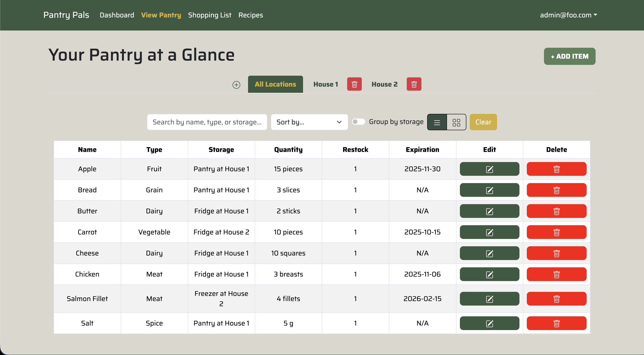Screen dimensions: 644x355
Task: Edit the Salmon Fillet entry
Action: click(x=489, y=298)
